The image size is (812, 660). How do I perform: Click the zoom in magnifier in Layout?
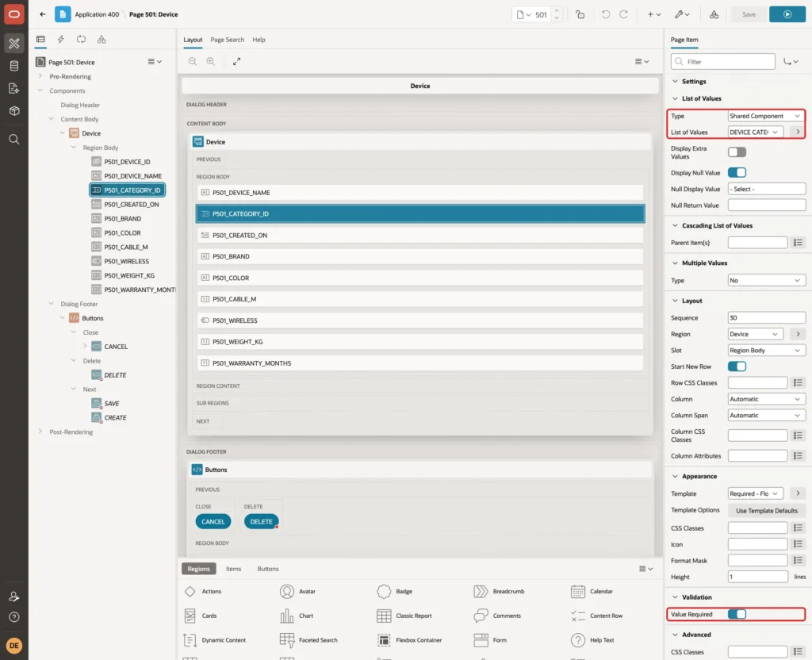tap(211, 61)
